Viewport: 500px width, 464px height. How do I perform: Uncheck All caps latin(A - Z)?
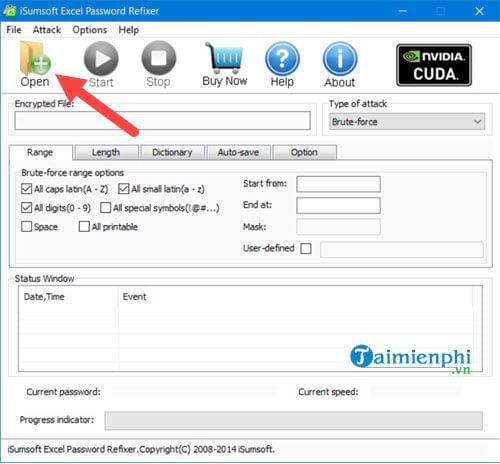pos(26,189)
